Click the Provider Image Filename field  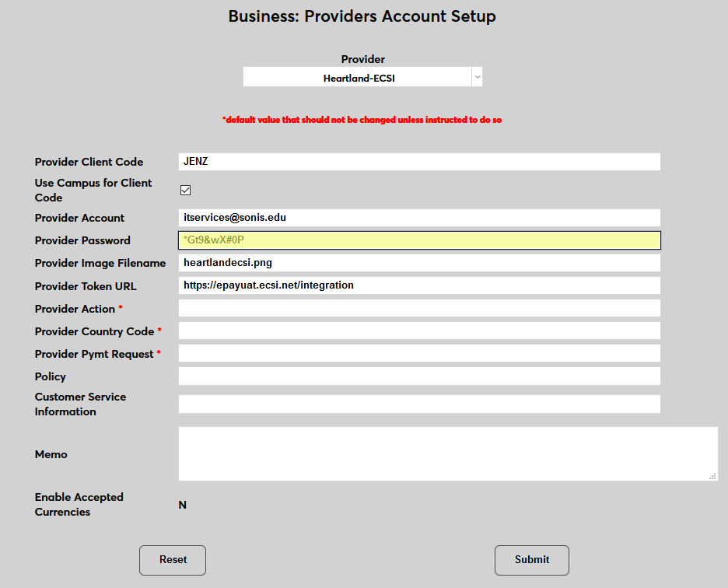(419, 263)
